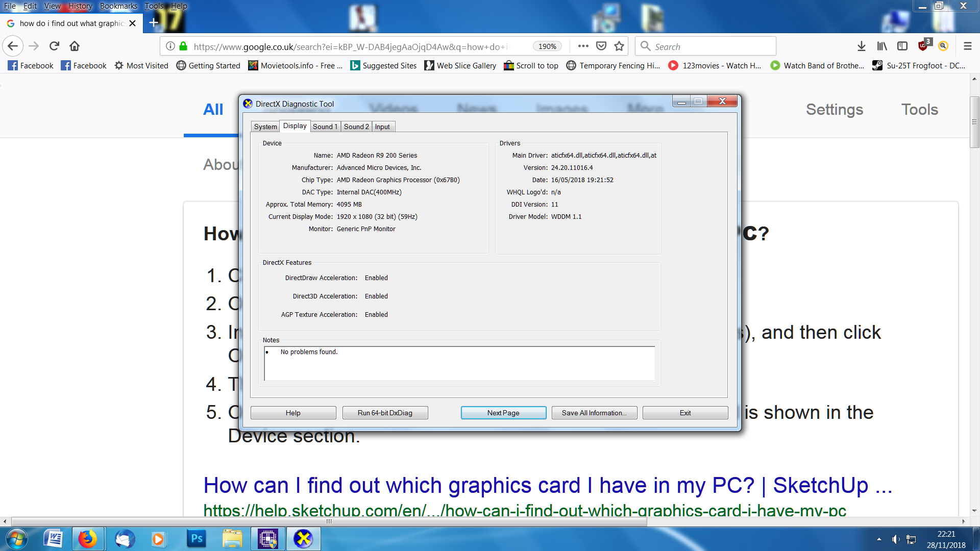Go back with the Firefox back arrow

[x=13, y=46]
